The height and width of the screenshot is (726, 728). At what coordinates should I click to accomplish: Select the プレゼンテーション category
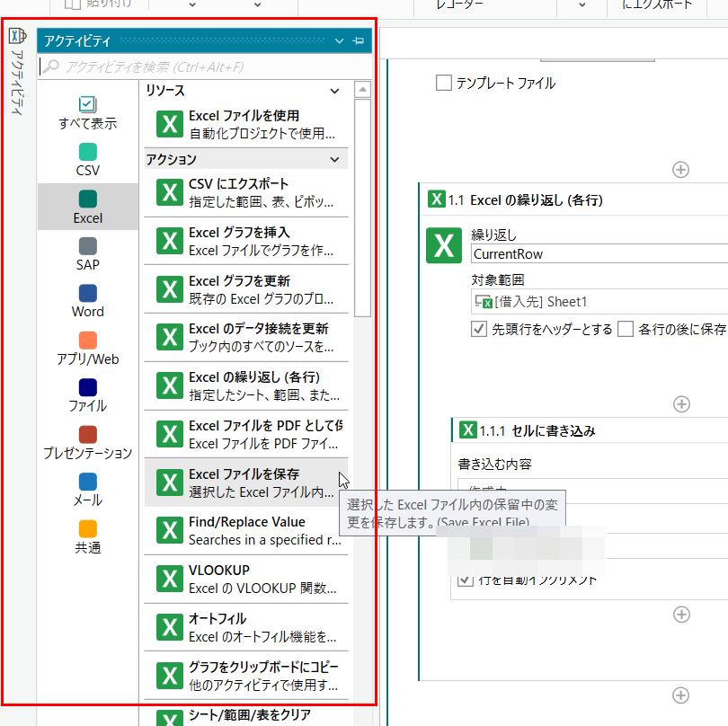(88, 442)
